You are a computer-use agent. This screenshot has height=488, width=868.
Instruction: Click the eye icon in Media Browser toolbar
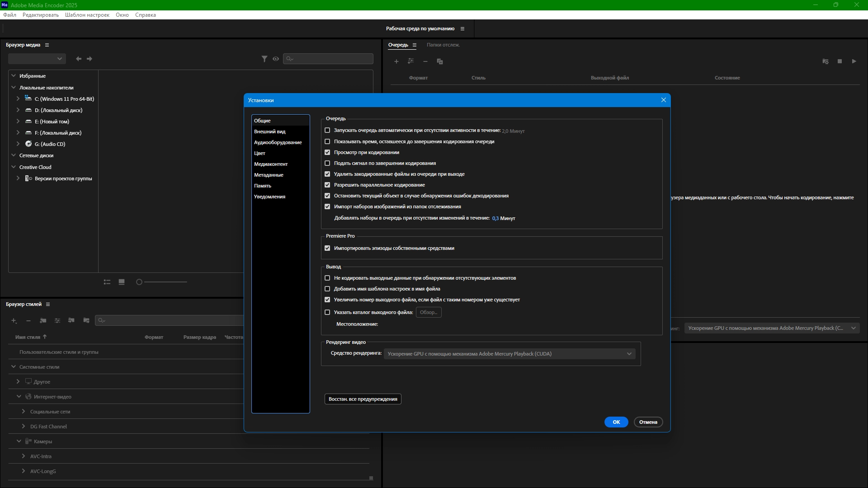pyautogui.click(x=276, y=59)
